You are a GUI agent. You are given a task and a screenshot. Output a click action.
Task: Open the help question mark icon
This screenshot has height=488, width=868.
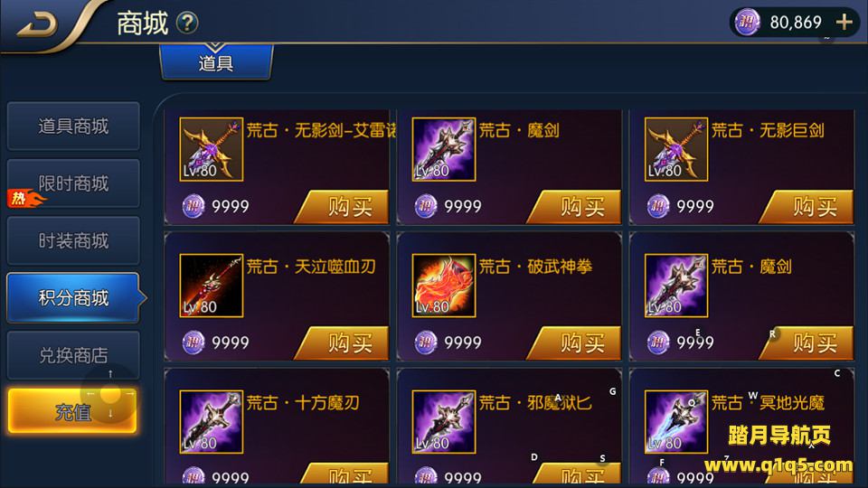tap(187, 23)
